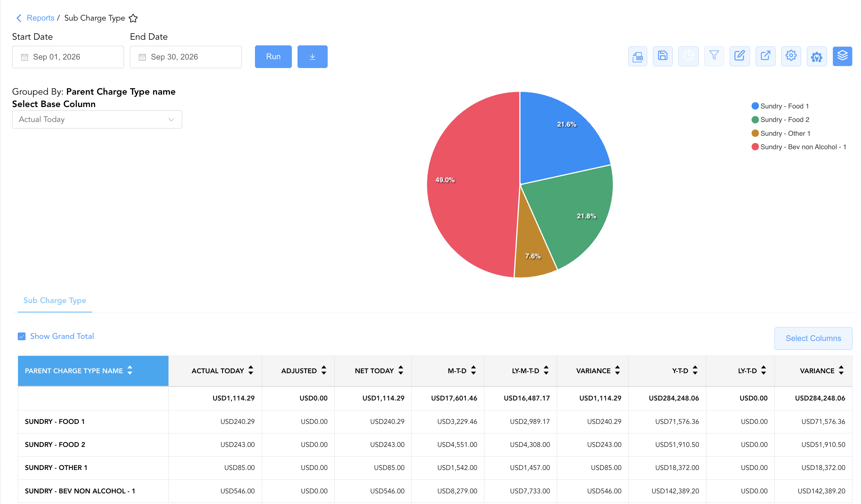
Task: Toggle Sundry - Food 1 legend entry
Action: click(x=780, y=106)
